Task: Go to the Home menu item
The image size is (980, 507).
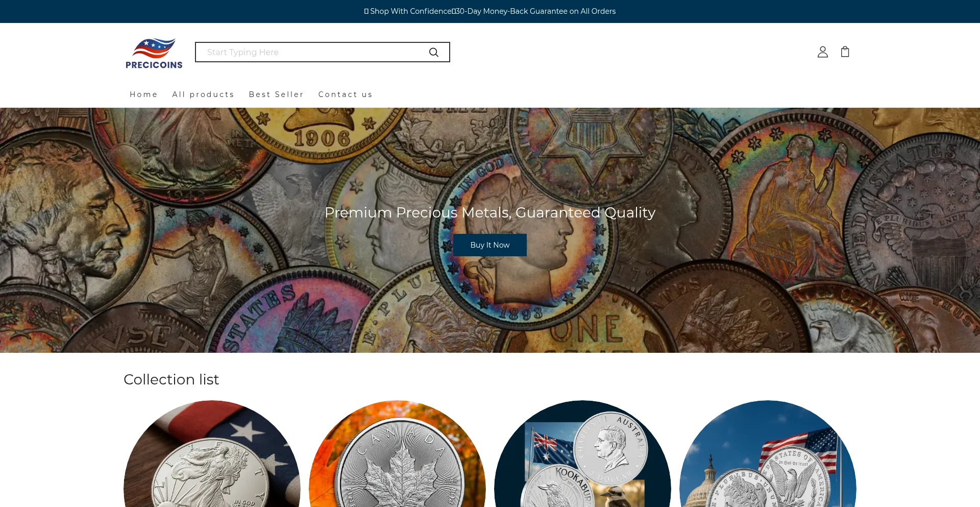Action: click(x=144, y=94)
